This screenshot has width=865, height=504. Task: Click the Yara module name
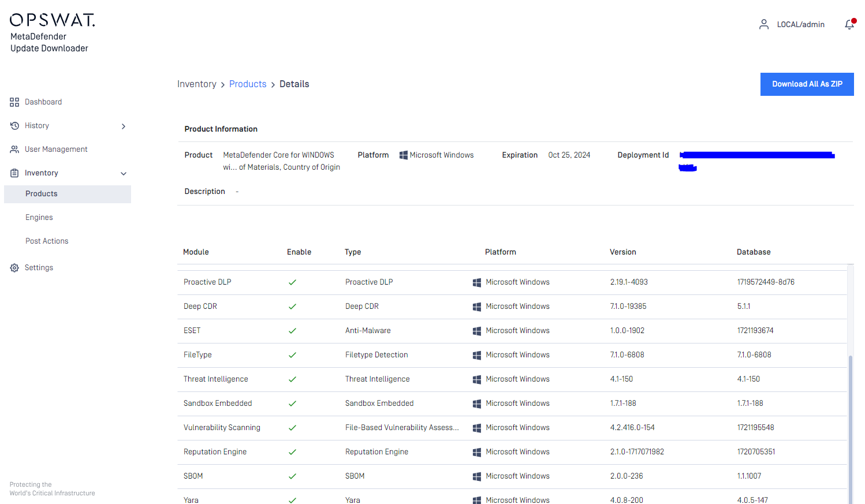(191, 500)
